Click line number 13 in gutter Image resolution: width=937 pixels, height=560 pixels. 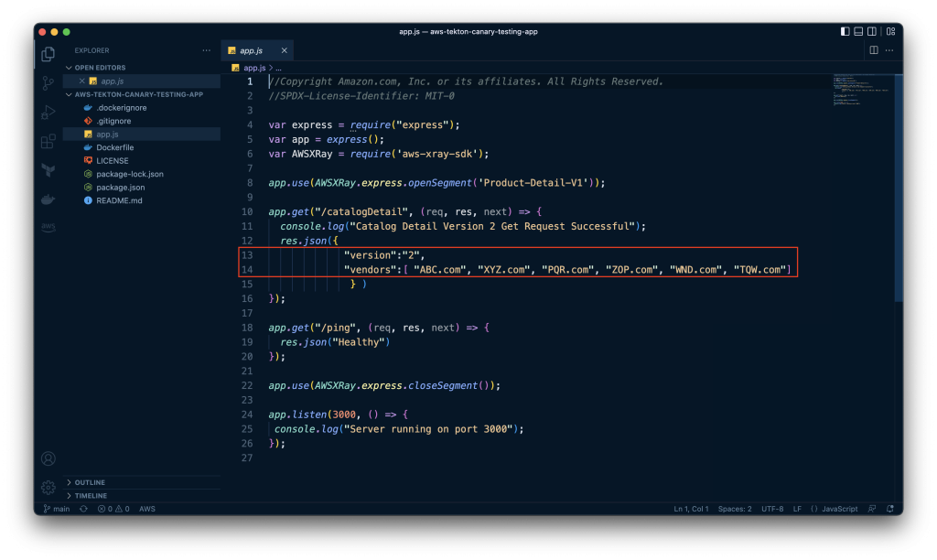pos(247,255)
